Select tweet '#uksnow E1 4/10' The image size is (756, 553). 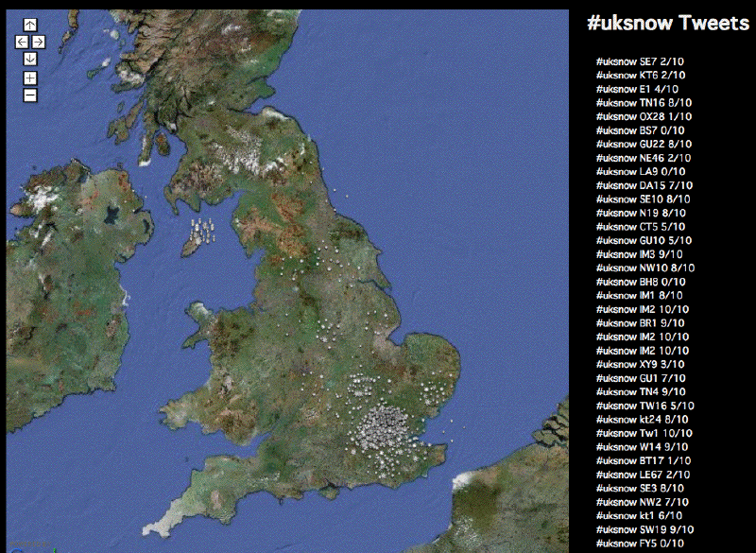637,89
